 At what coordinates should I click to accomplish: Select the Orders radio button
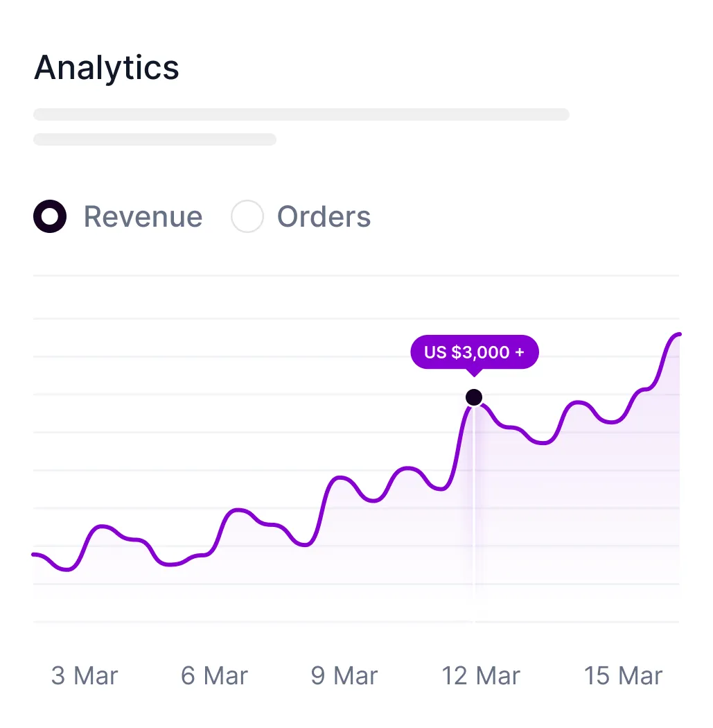click(247, 216)
